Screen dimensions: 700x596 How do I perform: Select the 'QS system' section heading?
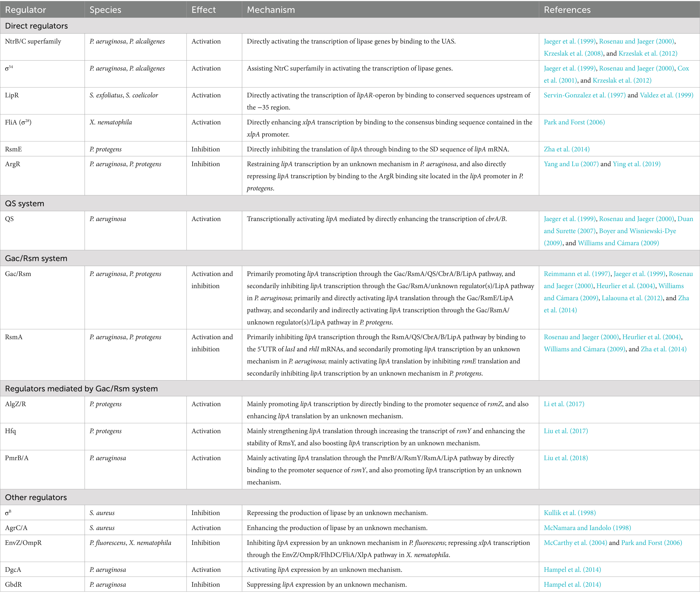pos(24,204)
